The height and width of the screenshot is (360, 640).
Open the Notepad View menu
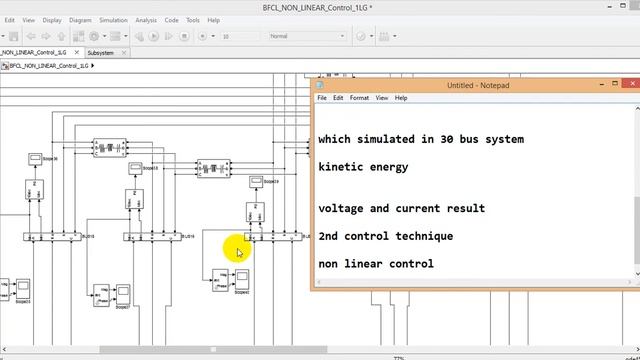coord(382,98)
